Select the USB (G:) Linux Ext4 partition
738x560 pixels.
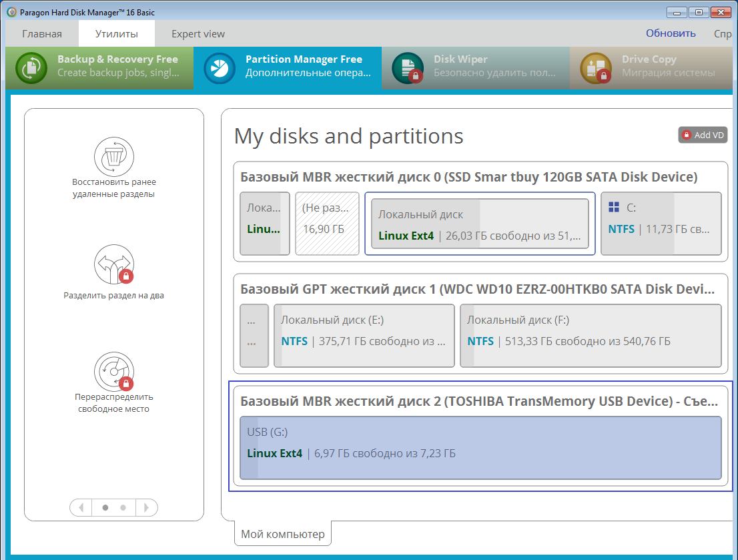click(480, 447)
